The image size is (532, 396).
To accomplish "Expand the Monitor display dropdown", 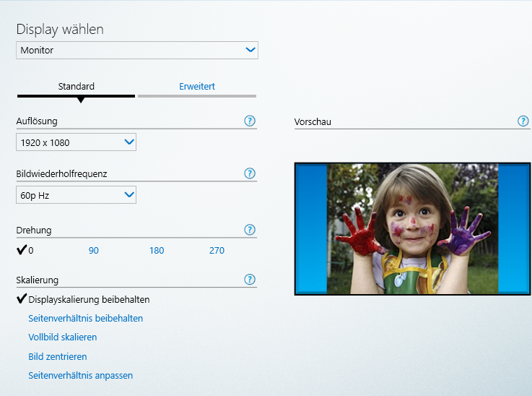I will coord(137,51).
